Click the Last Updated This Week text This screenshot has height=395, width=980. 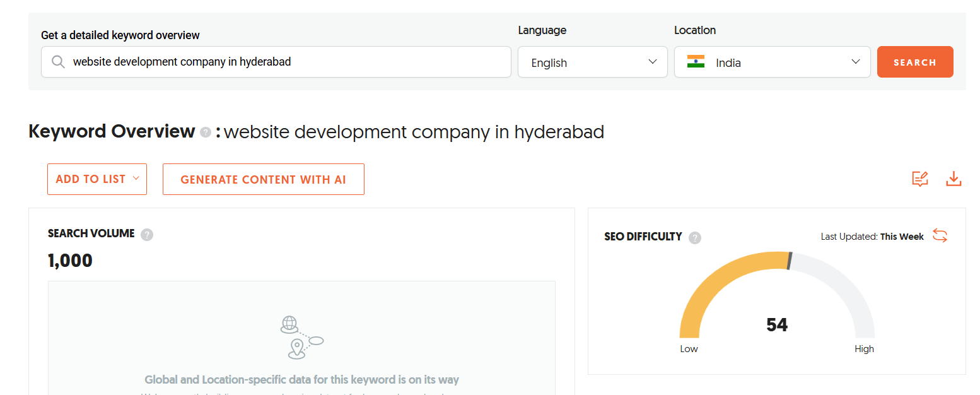pyautogui.click(x=872, y=237)
